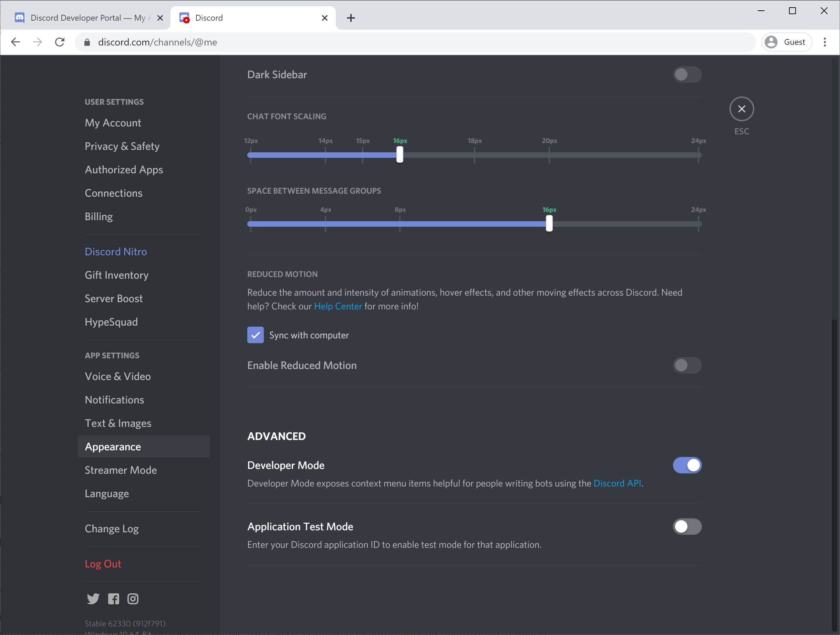
Task: Select Appearance menu item
Action: pyautogui.click(x=113, y=446)
